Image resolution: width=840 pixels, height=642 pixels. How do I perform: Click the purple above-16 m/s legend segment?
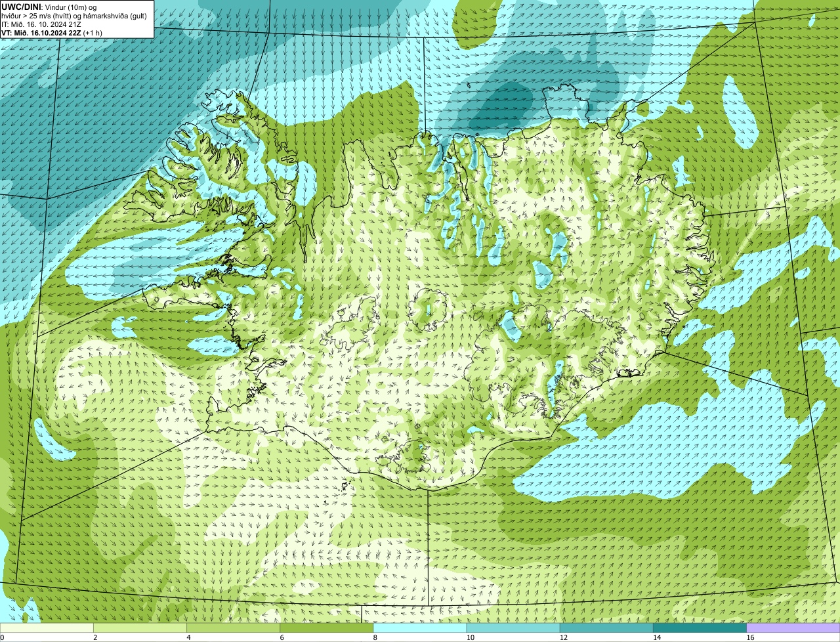point(793,628)
